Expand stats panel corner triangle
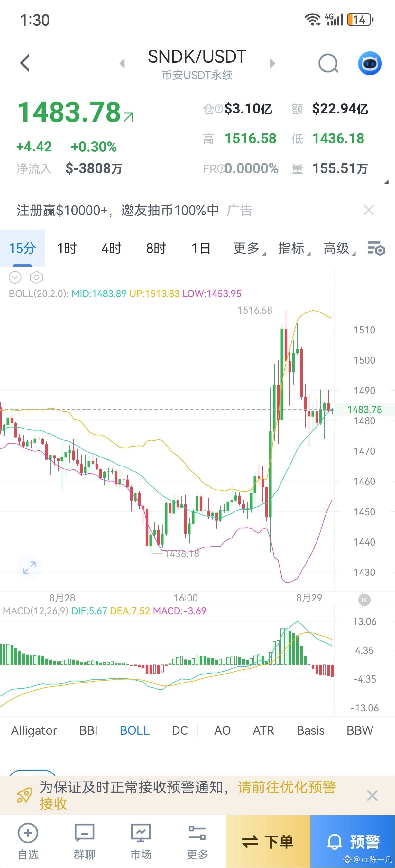Viewport: 395px width, 868px height. point(386,182)
